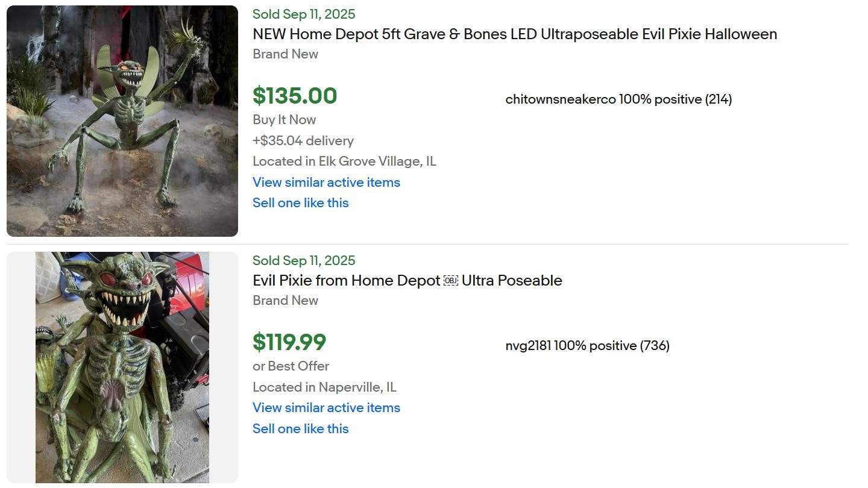Screen dimensions: 868x488
Task: Click View similar active items for the Naperville listing
Action: (326, 408)
